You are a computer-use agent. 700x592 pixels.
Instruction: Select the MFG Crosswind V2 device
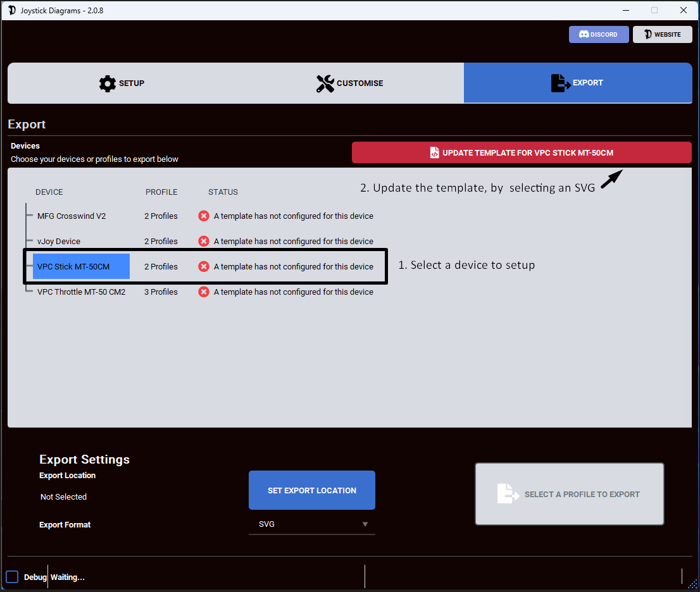(x=72, y=216)
